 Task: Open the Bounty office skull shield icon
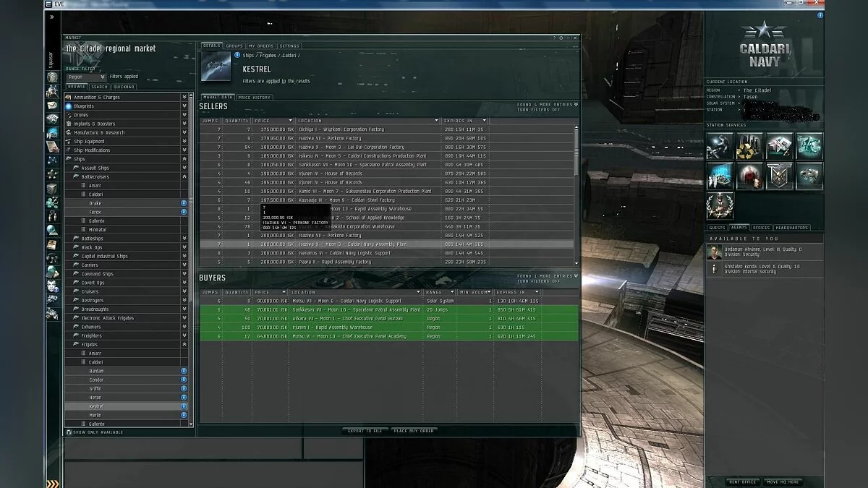pos(780,176)
